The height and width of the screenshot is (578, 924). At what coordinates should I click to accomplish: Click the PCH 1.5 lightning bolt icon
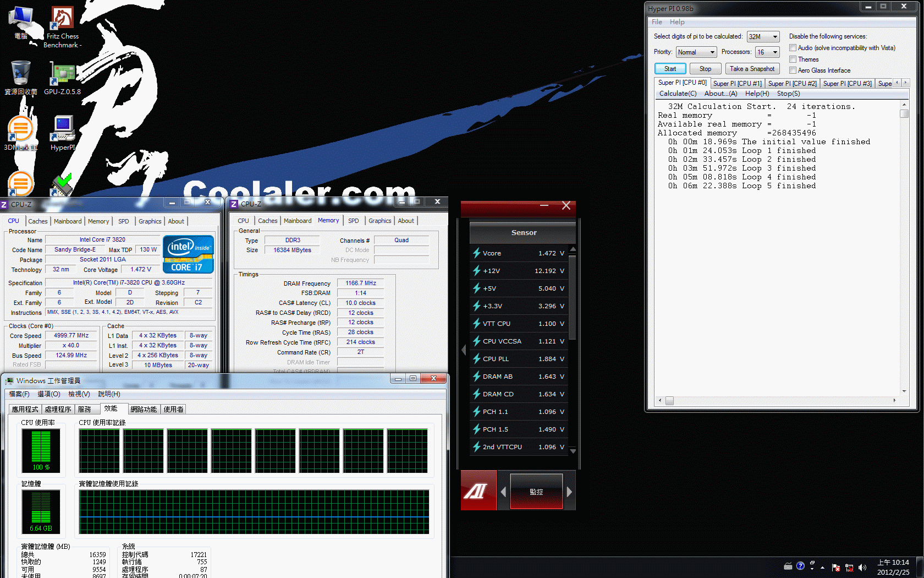[476, 429]
